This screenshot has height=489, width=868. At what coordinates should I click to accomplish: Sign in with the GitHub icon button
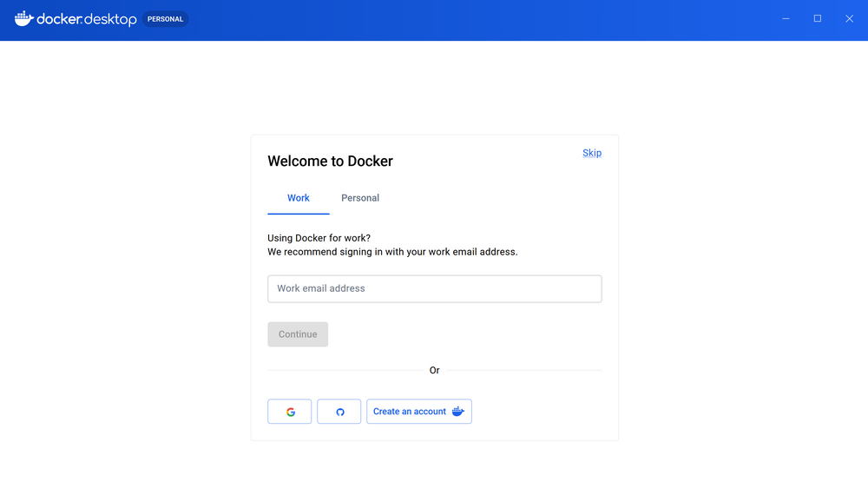339,412
